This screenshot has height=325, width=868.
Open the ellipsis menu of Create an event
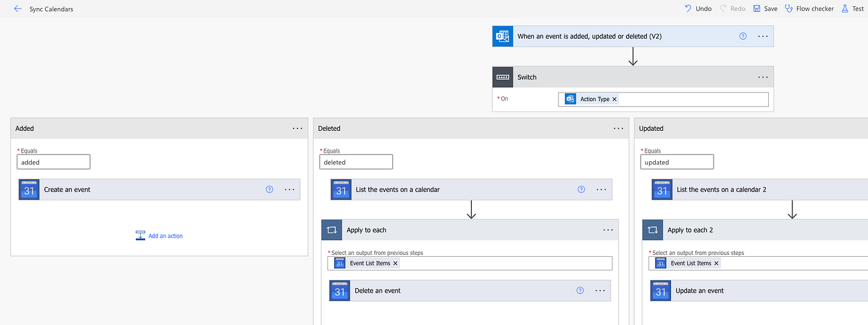tap(290, 190)
